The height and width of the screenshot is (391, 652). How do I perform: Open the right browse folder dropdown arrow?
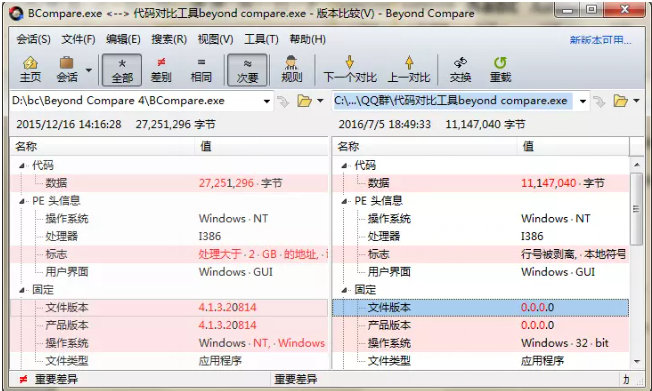coord(636,101)
